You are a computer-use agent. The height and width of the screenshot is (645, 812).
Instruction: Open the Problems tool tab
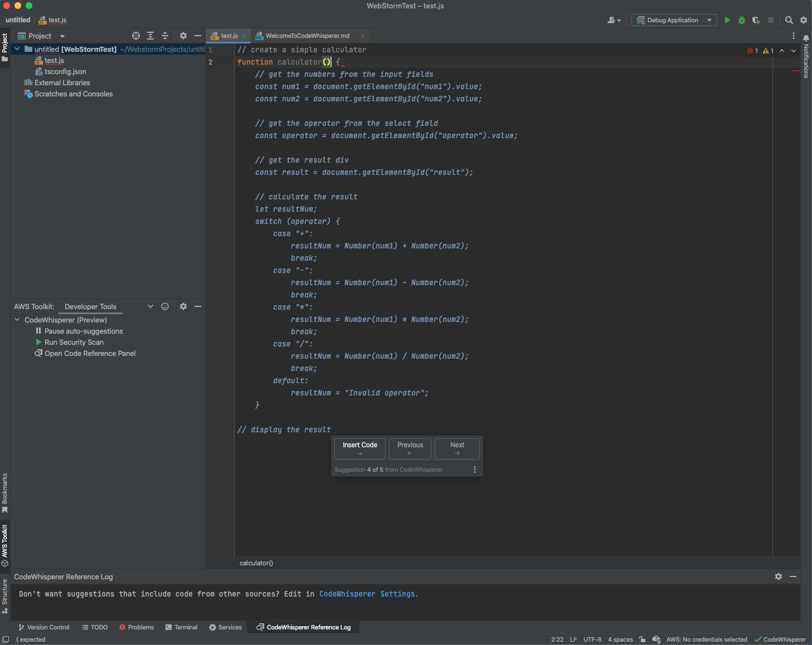(x=137, y=627)
